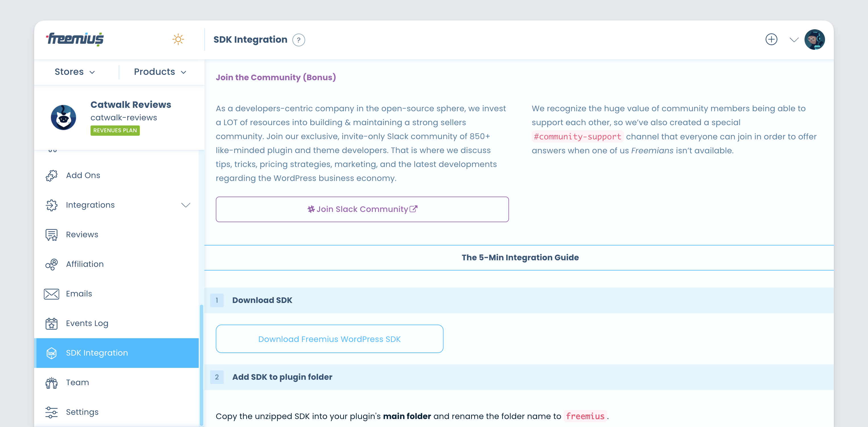The height and width of the screenshot is (427, 868).
Task: Click the Freemius logo
Action: click(x=75, y=39)
